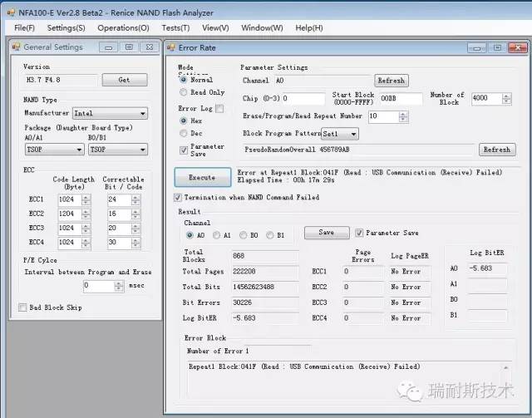Click the Interval between Program and Erase field
This screenshot has width=532, height=418.
click(x=99, y=286)
